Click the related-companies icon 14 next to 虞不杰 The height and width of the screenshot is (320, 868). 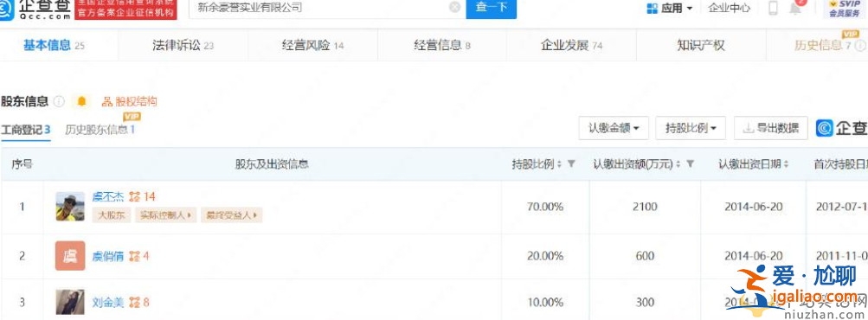pos(143,196)
